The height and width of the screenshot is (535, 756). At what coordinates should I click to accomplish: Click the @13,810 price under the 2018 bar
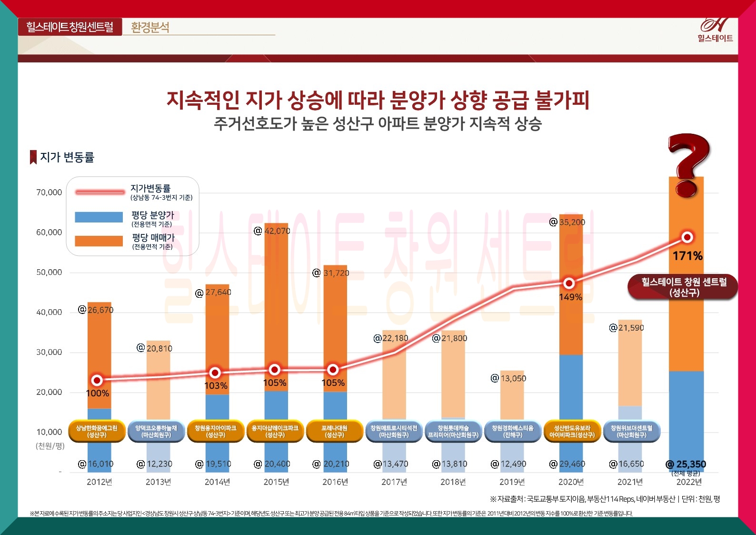tap(450, 464)
